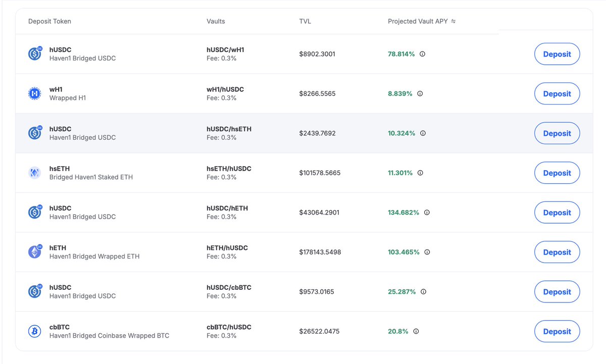
Task: Click TVL value $26522.0475
Action: [319, 331]
